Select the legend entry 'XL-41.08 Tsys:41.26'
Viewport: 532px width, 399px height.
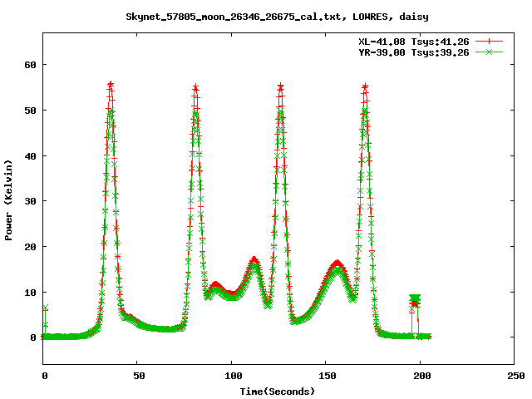tap(414, 42)
